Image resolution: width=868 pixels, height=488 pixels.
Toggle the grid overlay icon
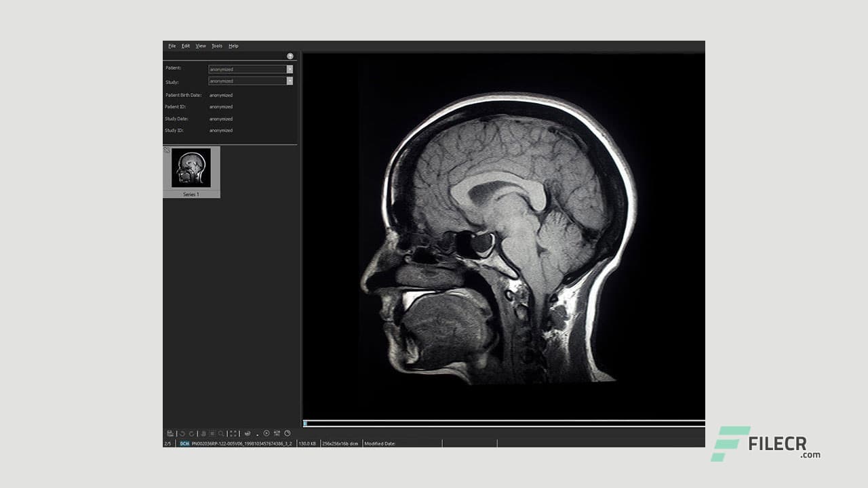coord(211,432)
